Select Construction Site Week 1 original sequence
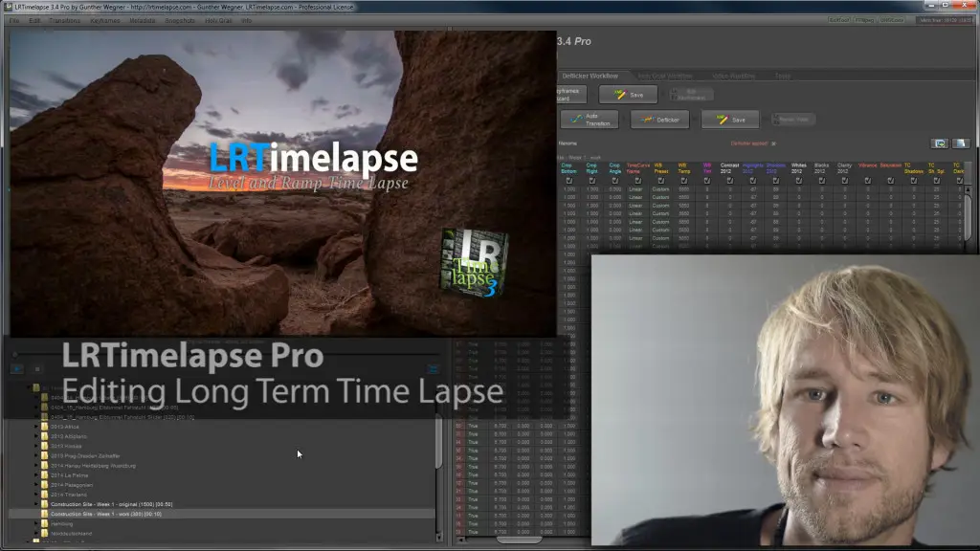Image resolution: width=980 pixels, height=551 pixels. 111,504
